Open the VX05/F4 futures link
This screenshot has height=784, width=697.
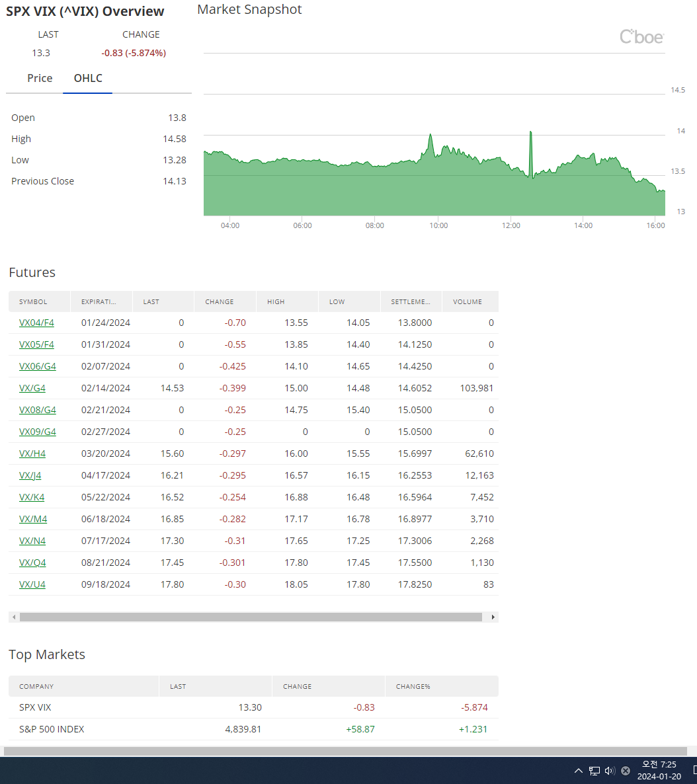tap(36, 344)
